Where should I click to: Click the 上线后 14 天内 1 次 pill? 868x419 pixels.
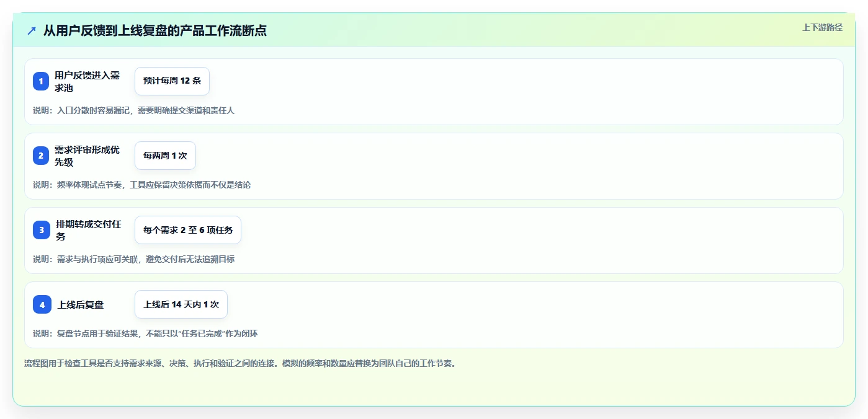pos(181,304)
